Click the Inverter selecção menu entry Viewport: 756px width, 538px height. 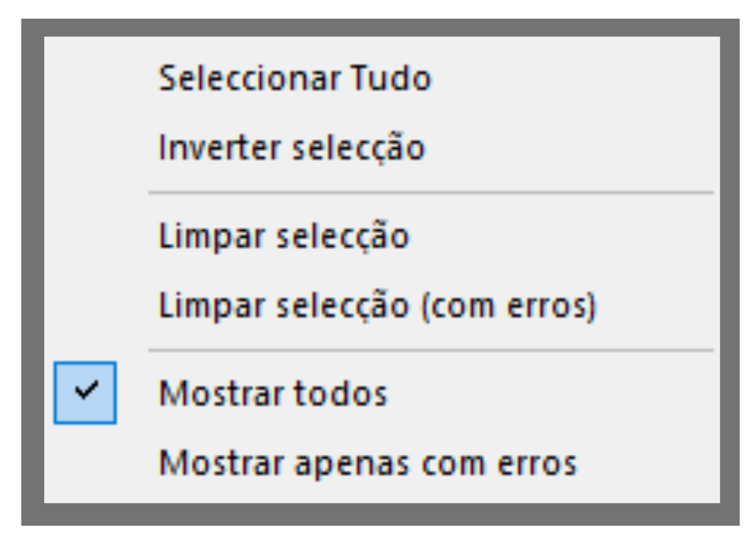point(292,148)
